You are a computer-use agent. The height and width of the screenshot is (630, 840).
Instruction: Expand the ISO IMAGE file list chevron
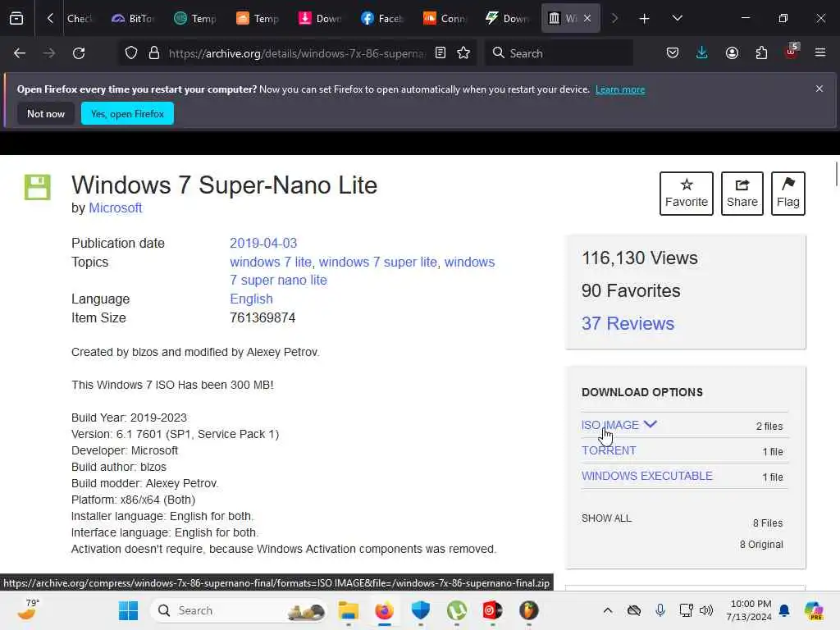click(650, 424)
